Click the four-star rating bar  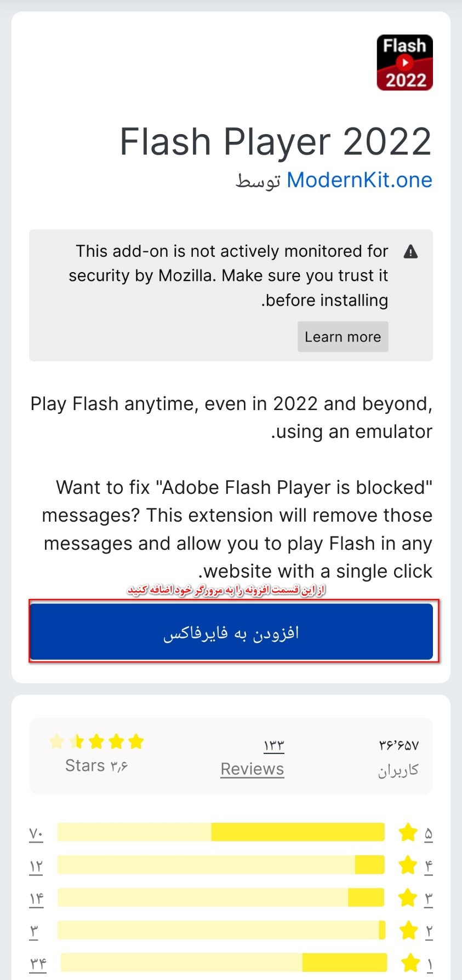[221, 864]
